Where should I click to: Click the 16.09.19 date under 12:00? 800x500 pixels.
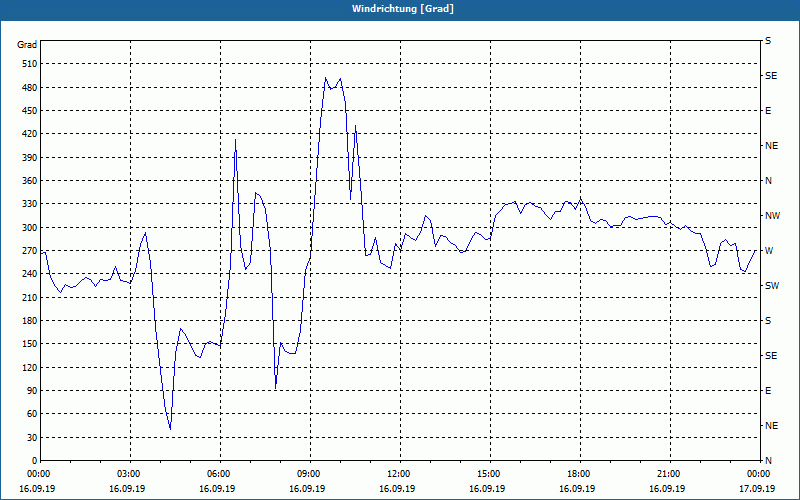click(x=397, y=488)
